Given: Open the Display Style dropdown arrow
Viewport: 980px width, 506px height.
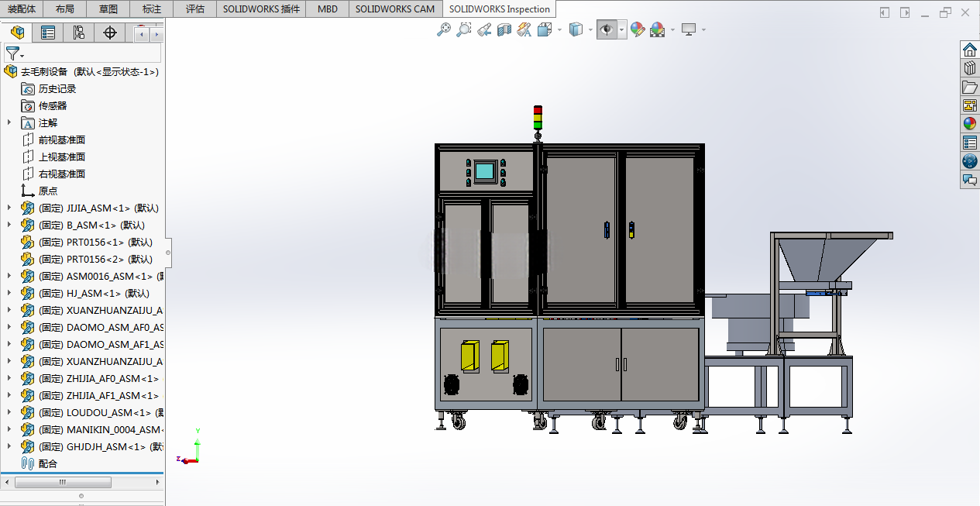Looking at the screenshot, I should click(590, 30).
